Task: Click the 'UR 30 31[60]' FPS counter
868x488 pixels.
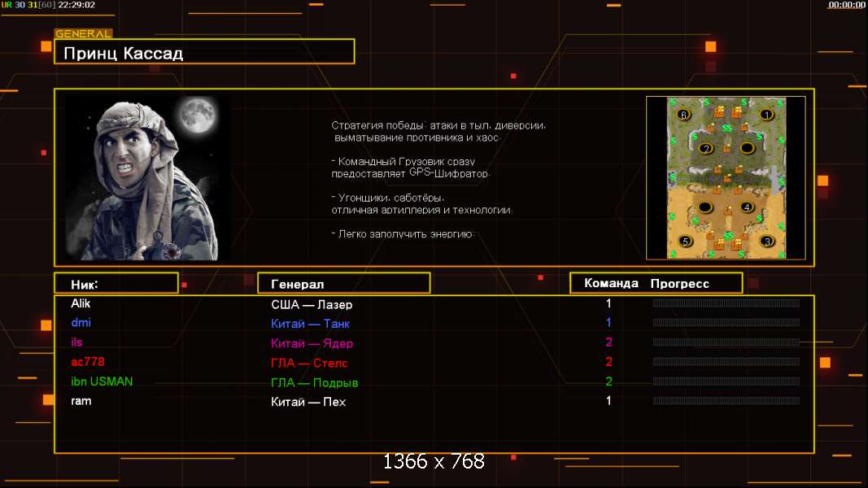Action: (28, 5)
